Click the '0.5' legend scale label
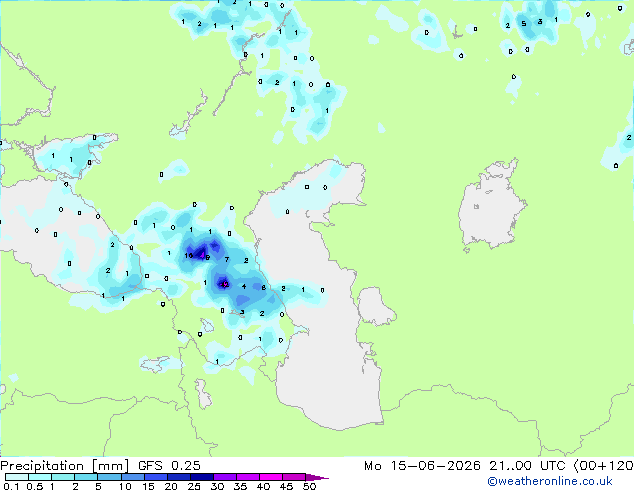The height and width of the screenshot is (490, 634). (x=34, y=486)
